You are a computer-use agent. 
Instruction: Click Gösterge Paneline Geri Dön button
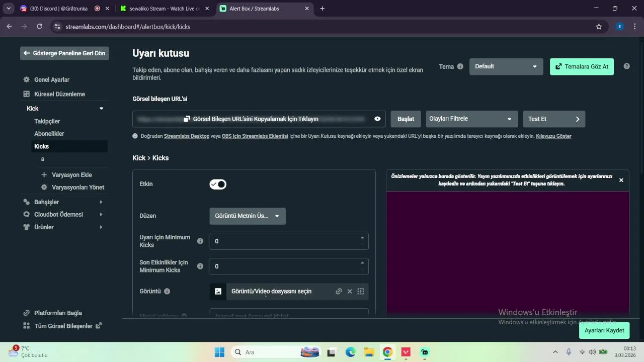pos(64,53)
